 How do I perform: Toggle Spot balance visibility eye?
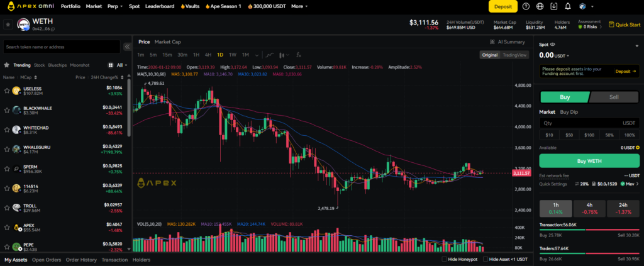coord(553,45)
